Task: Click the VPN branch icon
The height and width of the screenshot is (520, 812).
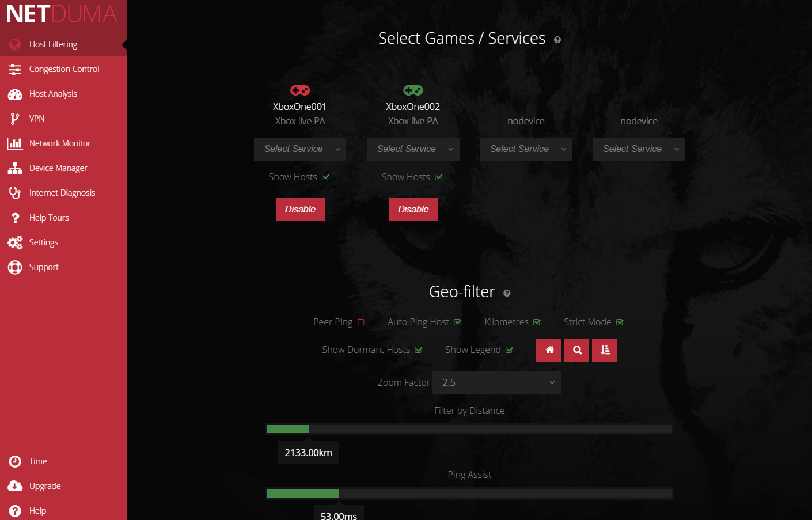Action: click(15, 119)
